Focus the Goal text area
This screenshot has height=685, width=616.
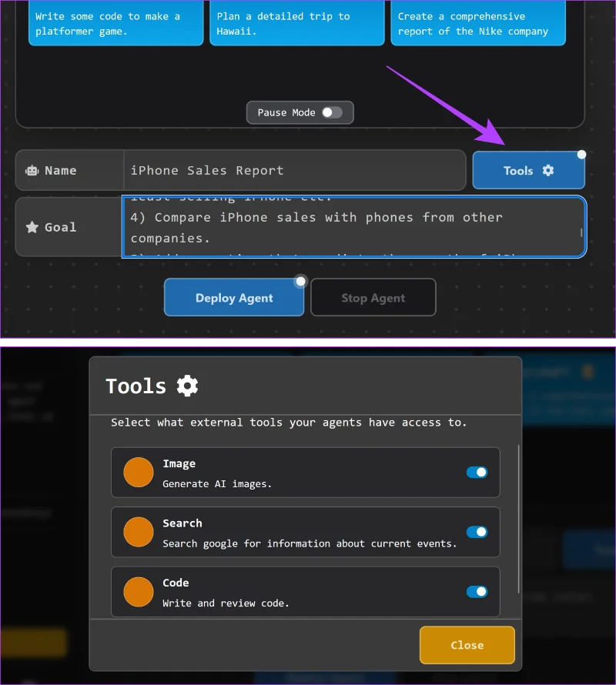[353, 227]
